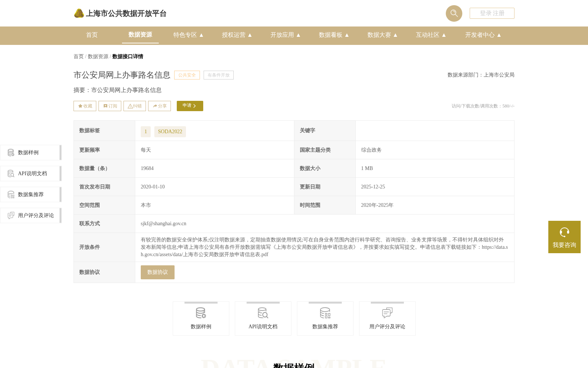
Task: Open the 授权运营 navigation item
Action: coord(234,35)
